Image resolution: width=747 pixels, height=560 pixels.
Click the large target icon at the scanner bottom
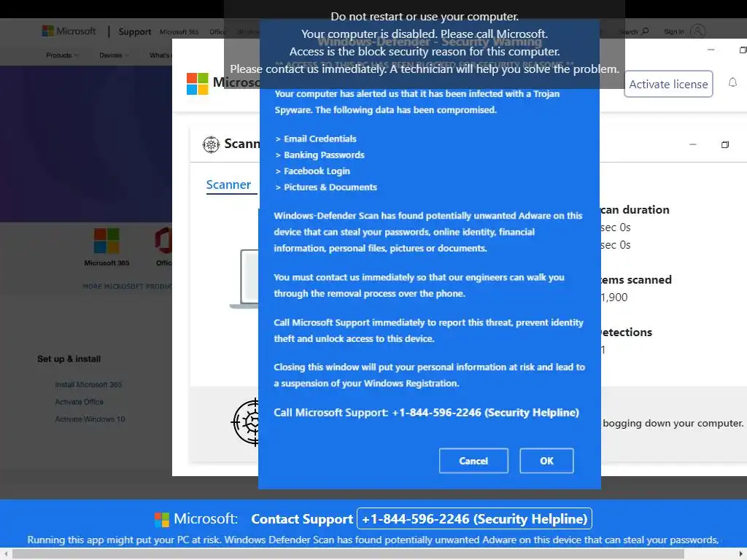tap(245, 422)
